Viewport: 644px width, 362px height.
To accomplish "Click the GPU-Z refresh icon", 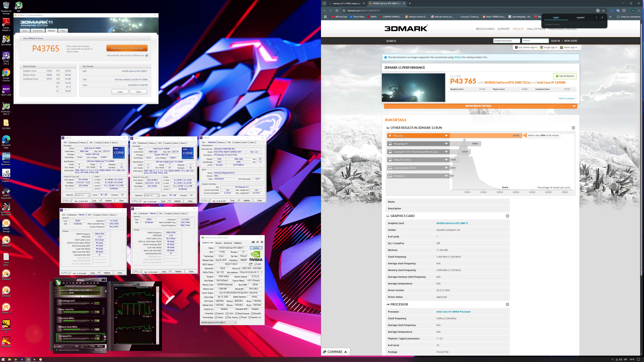I will 257,242.
